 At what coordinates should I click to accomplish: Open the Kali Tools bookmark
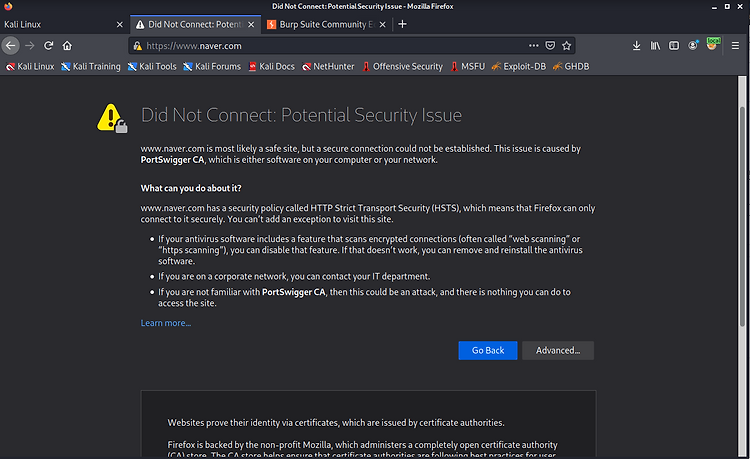[152, 66]
